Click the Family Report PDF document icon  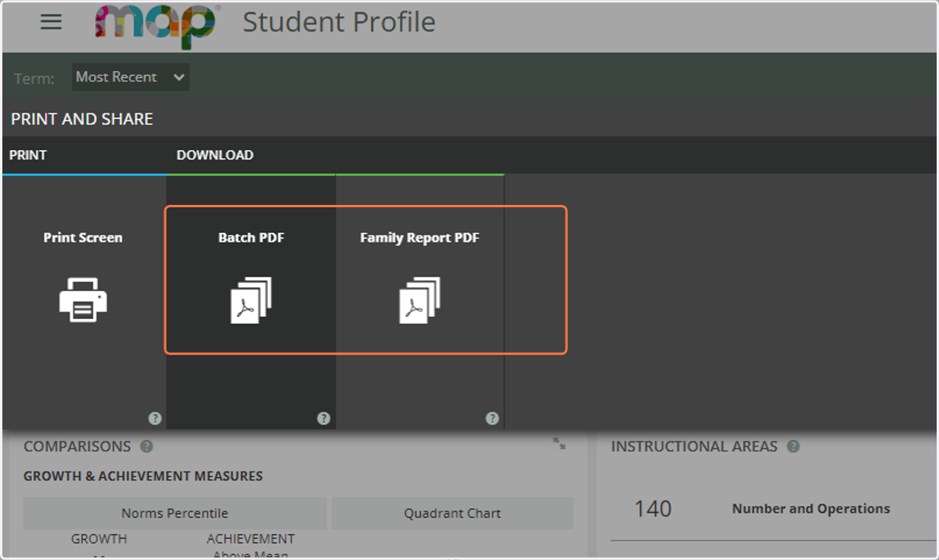[x=420, y=300]
